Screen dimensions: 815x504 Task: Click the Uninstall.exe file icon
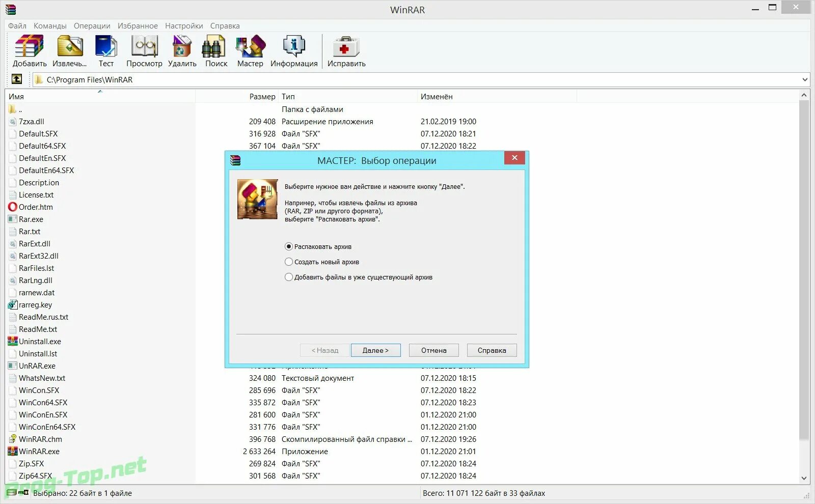[x=13, y=342]
